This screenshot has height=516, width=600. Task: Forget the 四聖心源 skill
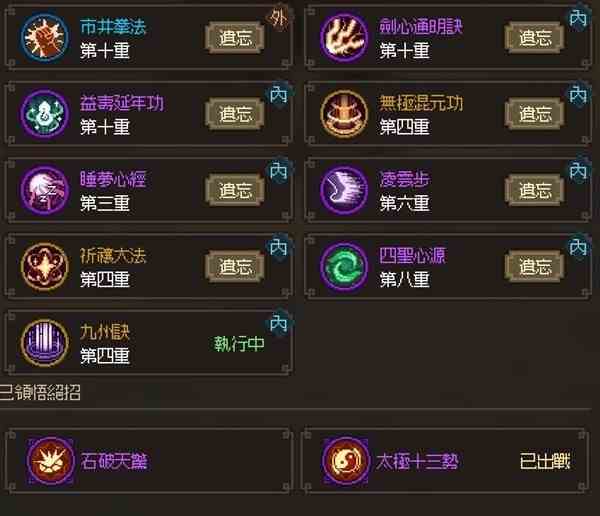pyautogui.click(x=535, y=266)
